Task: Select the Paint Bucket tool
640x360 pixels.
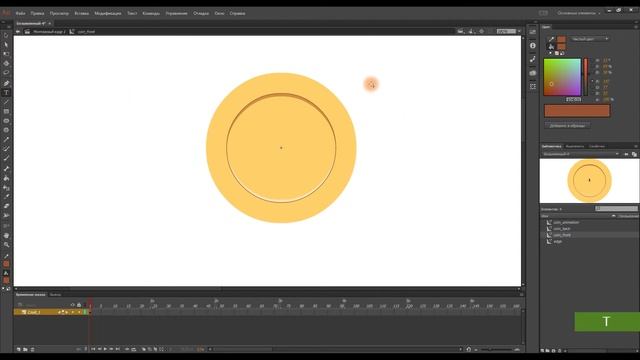Action: tap(6, 178)
